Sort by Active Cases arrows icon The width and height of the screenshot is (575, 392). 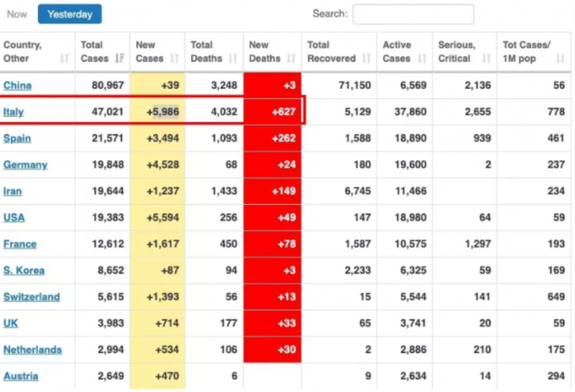tap(423, 59)
